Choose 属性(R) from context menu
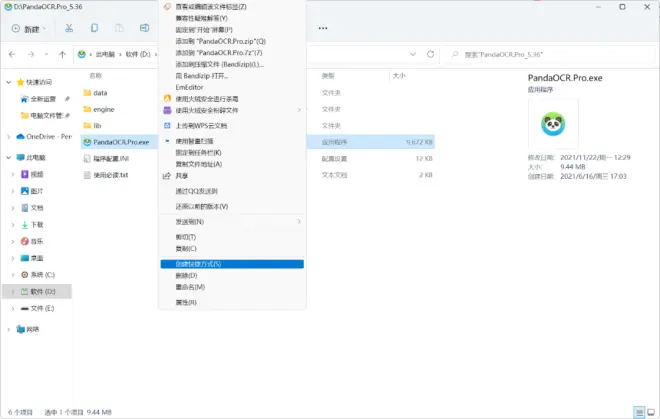 [x=232, y=302]
